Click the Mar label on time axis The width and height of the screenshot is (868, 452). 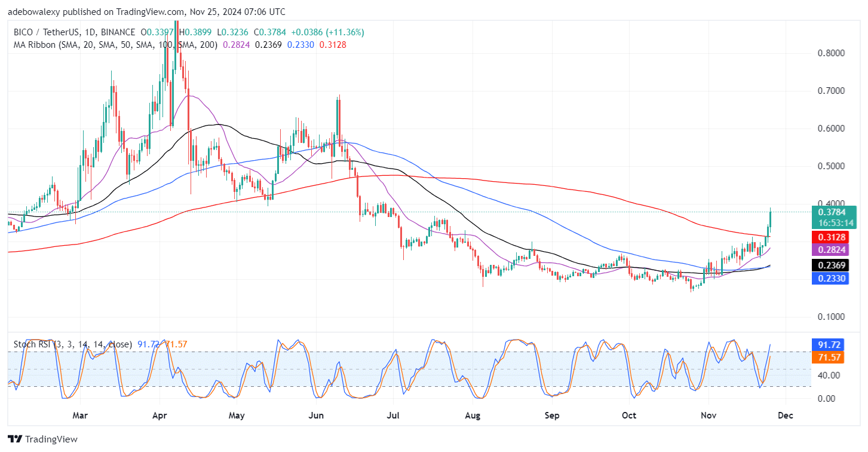click(x=81, y=415)
